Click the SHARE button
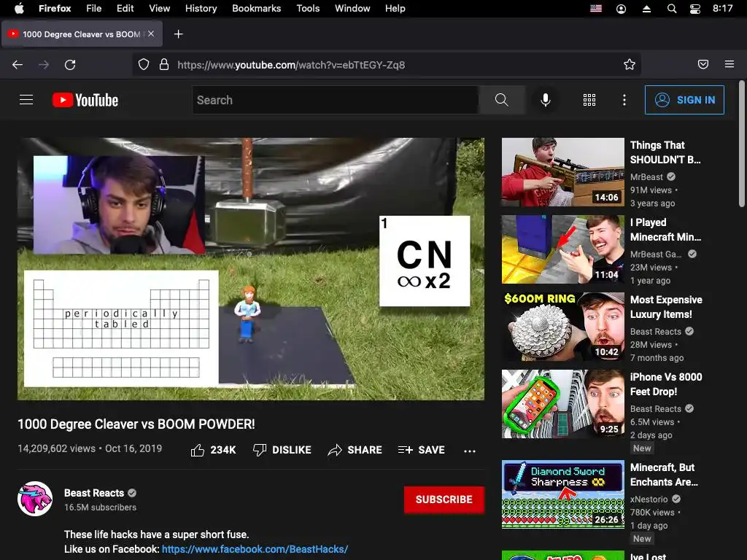The image size is (747, 560). tap(355, 450)
